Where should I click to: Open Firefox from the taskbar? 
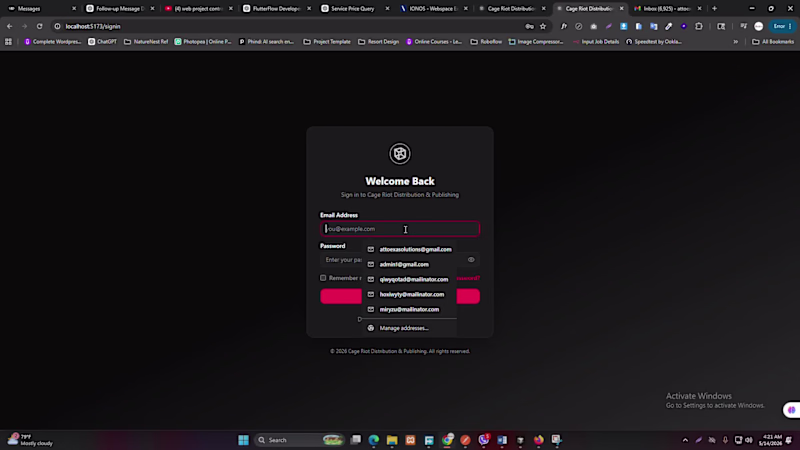pos(539,440)
